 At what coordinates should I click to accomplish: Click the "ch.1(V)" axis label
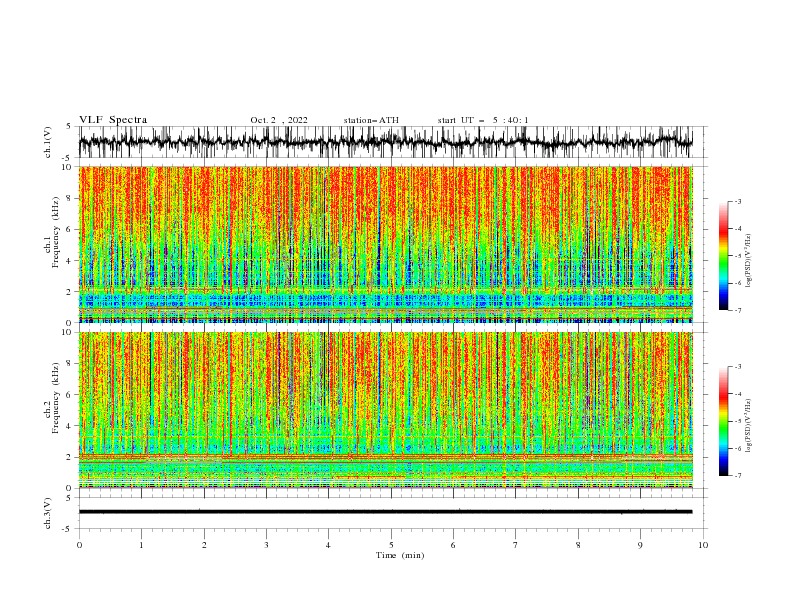click(48, 142)
